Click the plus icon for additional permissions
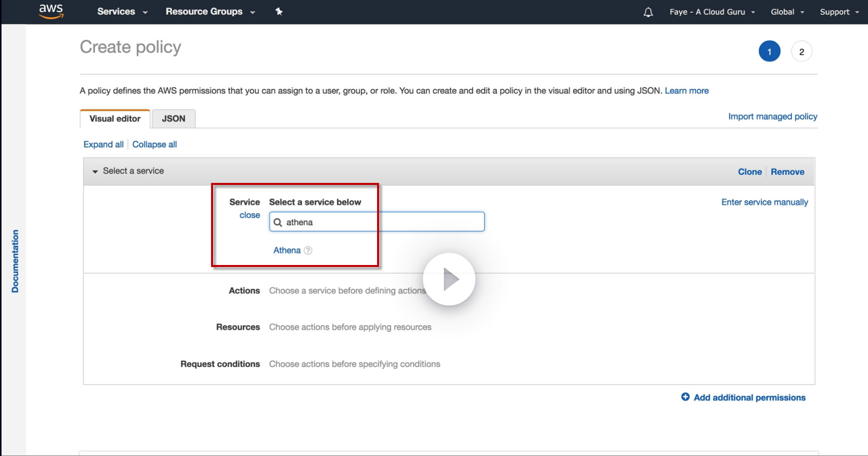Screen dimensions: 868x456 [685, 397]
